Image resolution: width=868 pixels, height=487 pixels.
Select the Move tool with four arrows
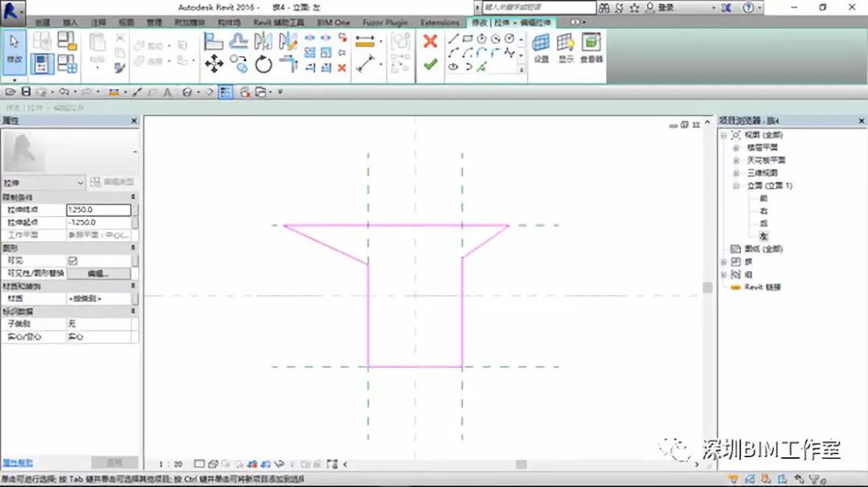pos(214,64)
